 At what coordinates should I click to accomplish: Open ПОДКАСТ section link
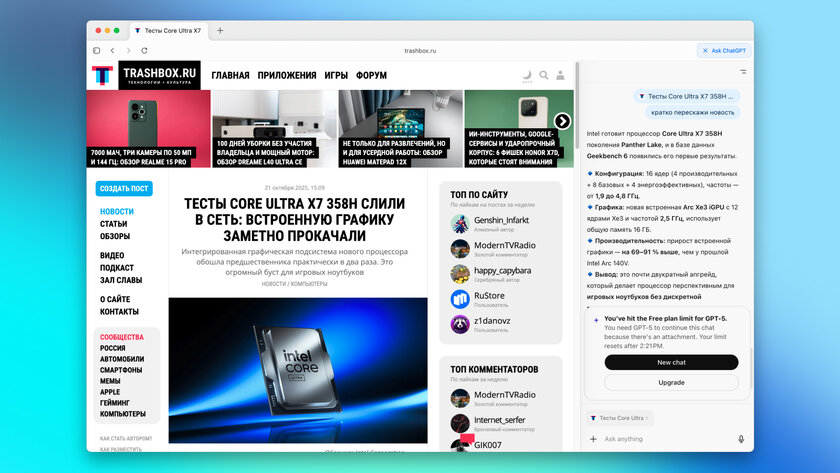pos(117,268)
